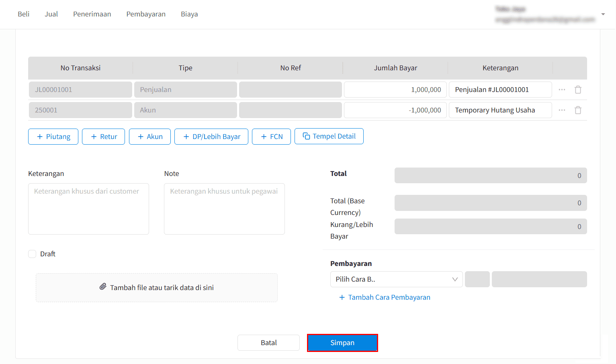Open more options for JL00001001 row
The width and height of the screenshot is (616, 364).
pos(562,90)
